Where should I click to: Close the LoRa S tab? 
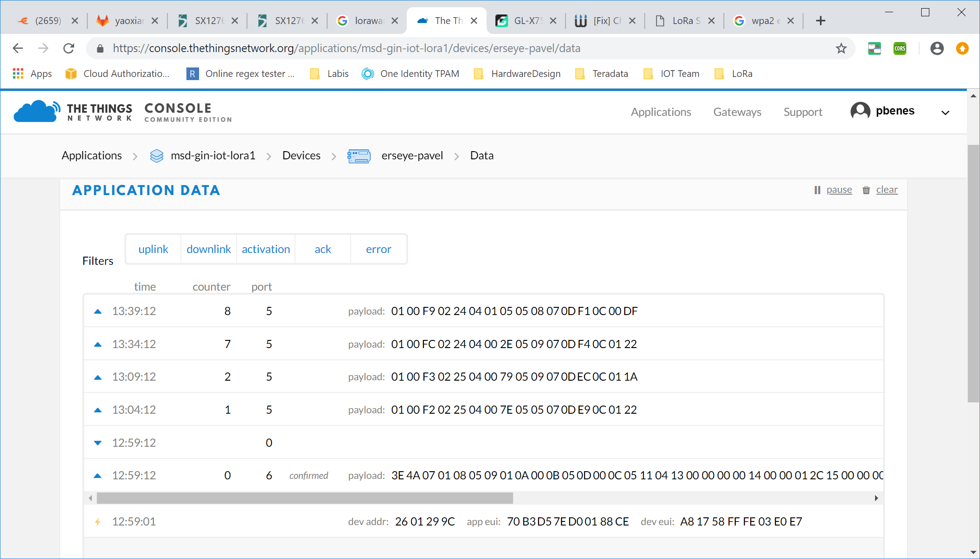[711, 21]
